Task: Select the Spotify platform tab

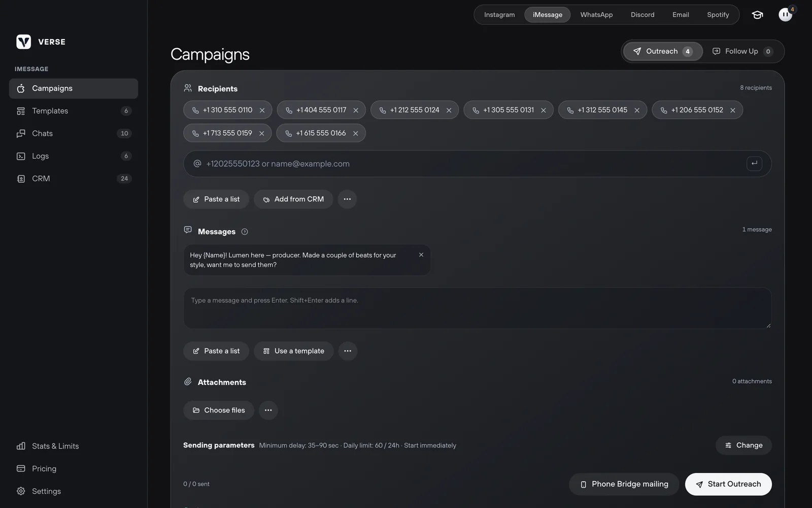Action: click(718, 15)
